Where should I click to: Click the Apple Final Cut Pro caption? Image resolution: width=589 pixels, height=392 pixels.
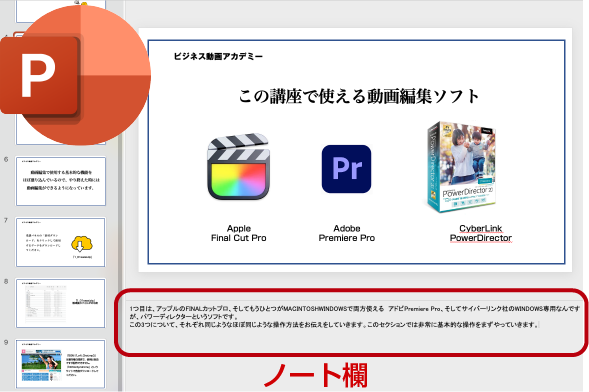pos(239,233)
